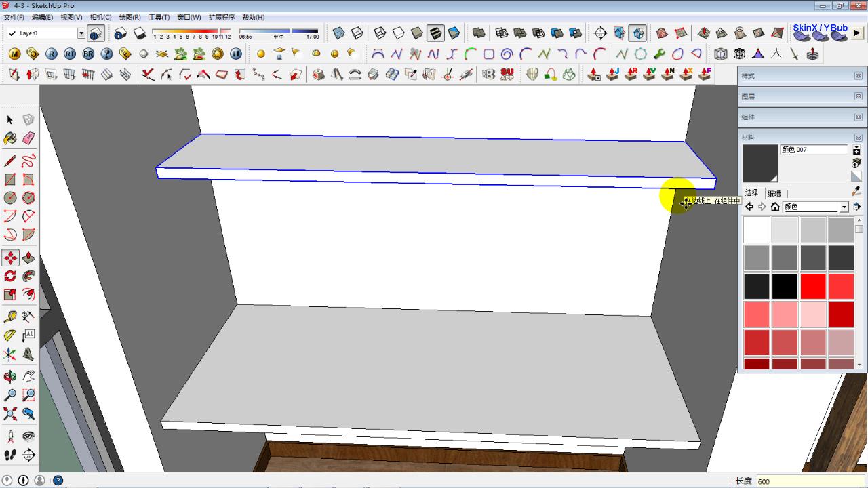This screenshot has width=868, height=488.
Task: Collapse the 样式 panel
Action: 858,76
